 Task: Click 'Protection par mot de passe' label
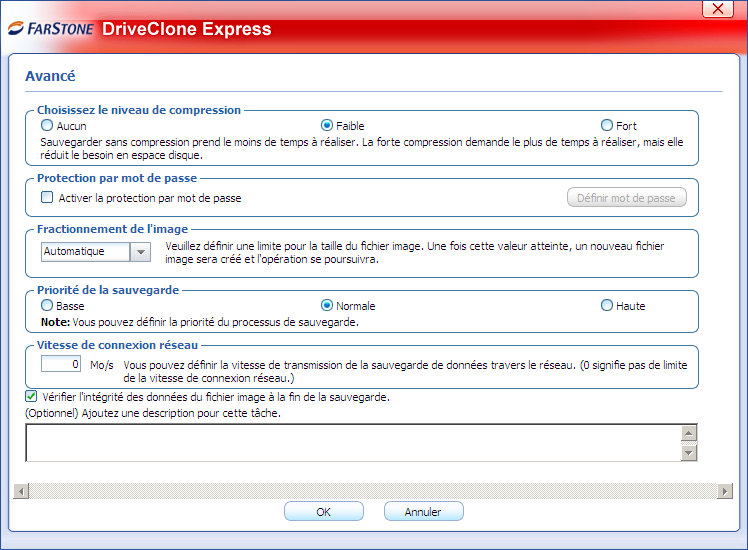tap(117, 178)
